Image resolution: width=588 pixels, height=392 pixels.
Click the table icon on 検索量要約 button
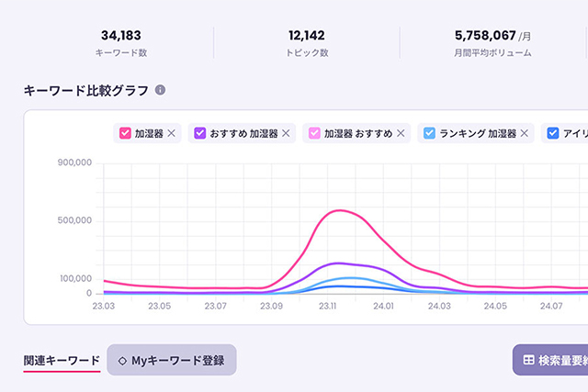pos(529,360)
